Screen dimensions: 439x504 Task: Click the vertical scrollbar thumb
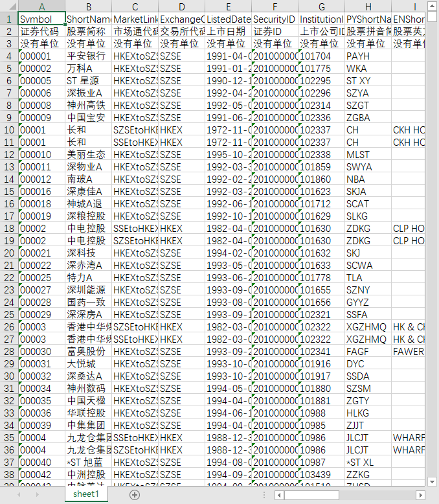click(x=432, y=16)
